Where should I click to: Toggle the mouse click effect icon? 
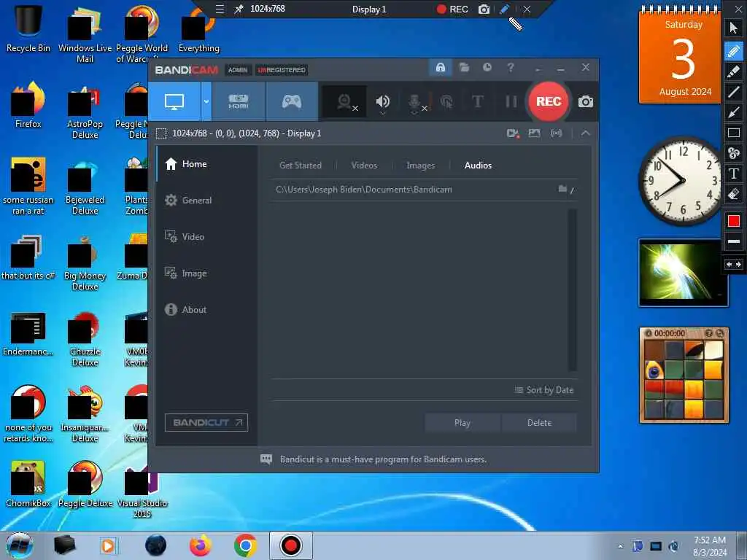[x=446, y=101]
